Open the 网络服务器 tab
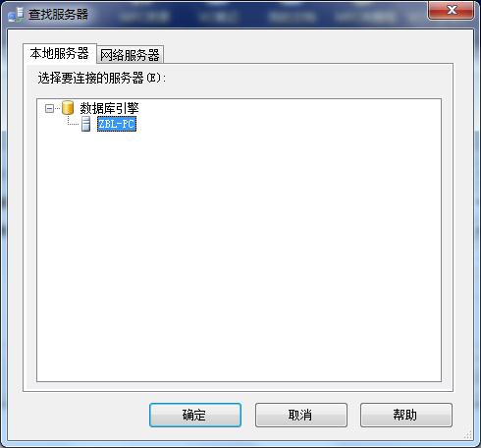Image resolution: width=481 pixels, height=448 pixels. tap(130, 55)
